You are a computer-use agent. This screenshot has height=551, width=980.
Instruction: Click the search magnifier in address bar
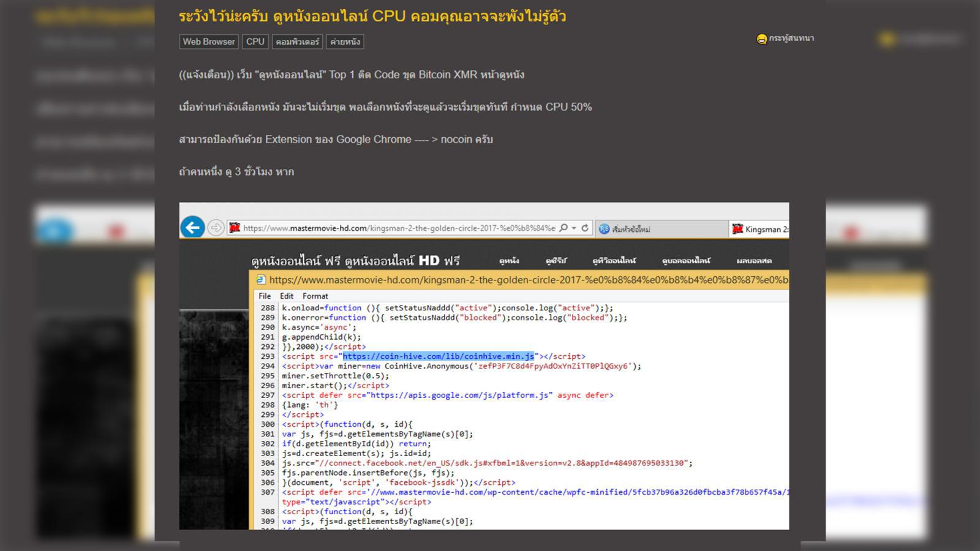click(x=563, y=228)
